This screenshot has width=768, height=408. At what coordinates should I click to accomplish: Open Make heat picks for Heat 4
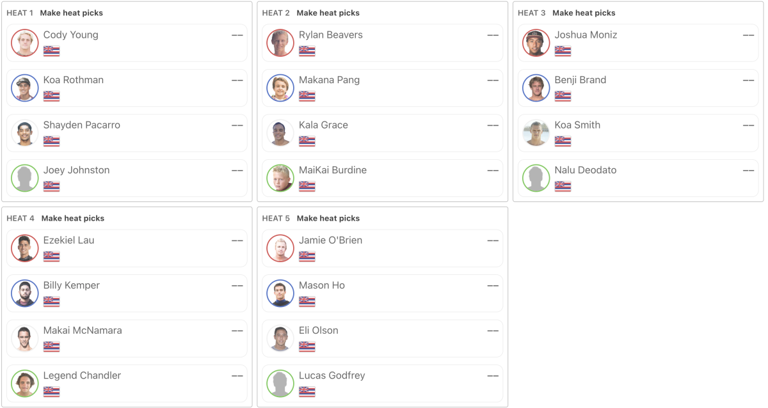(x=72, y=218)
